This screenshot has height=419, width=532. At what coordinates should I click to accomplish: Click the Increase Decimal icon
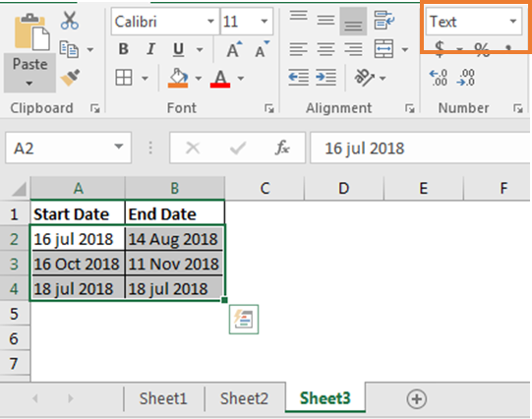439,78
